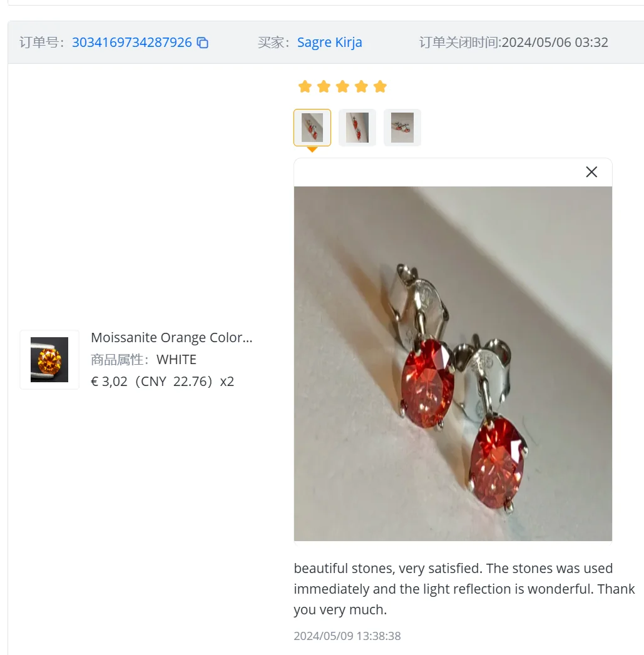Screen dimensions: 644x655
Task: Click the enlarged red earrings photo
Action: tap(453, 363)
